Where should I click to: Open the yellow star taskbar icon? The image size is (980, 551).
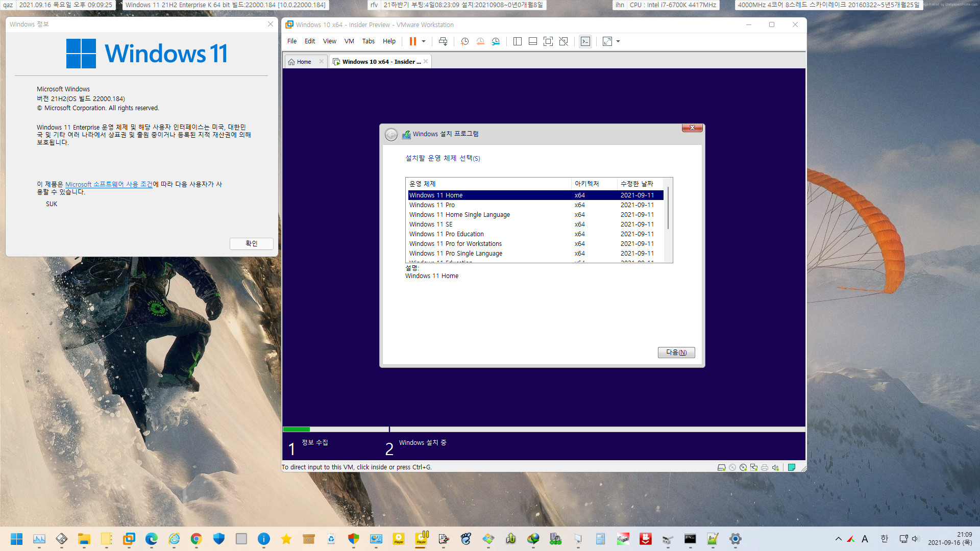286,539
